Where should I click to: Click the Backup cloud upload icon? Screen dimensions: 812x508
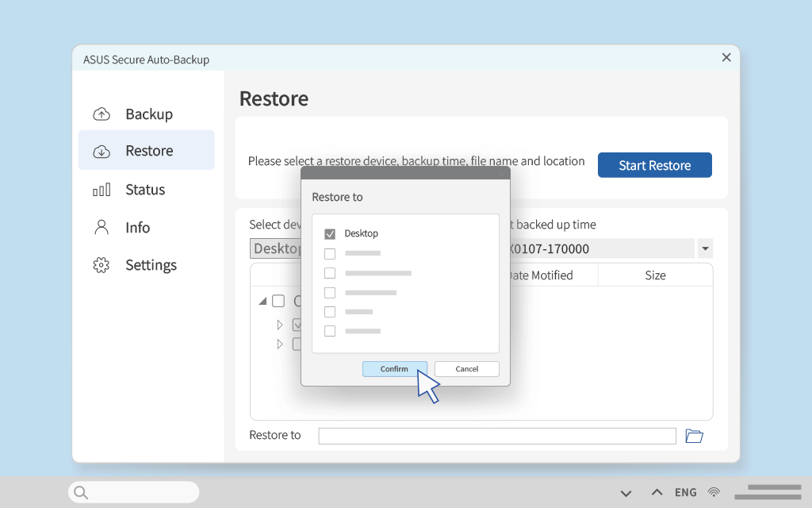pos(101,114)
